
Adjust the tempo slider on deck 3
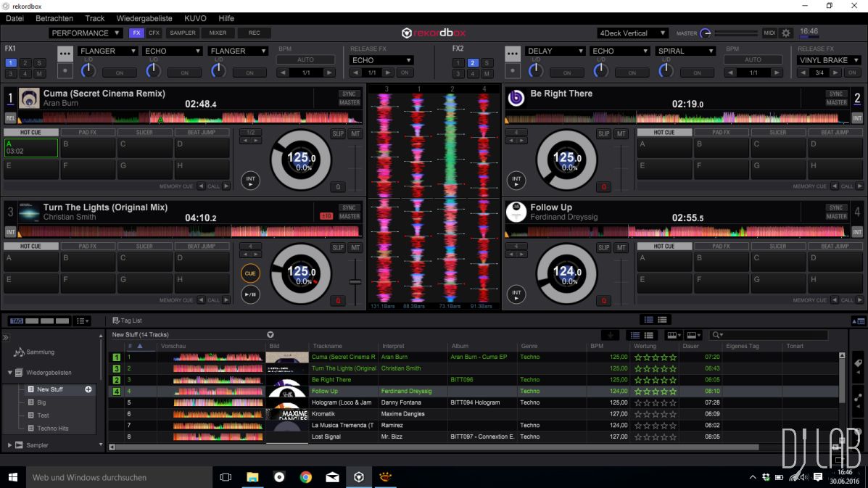pos(355,281)
